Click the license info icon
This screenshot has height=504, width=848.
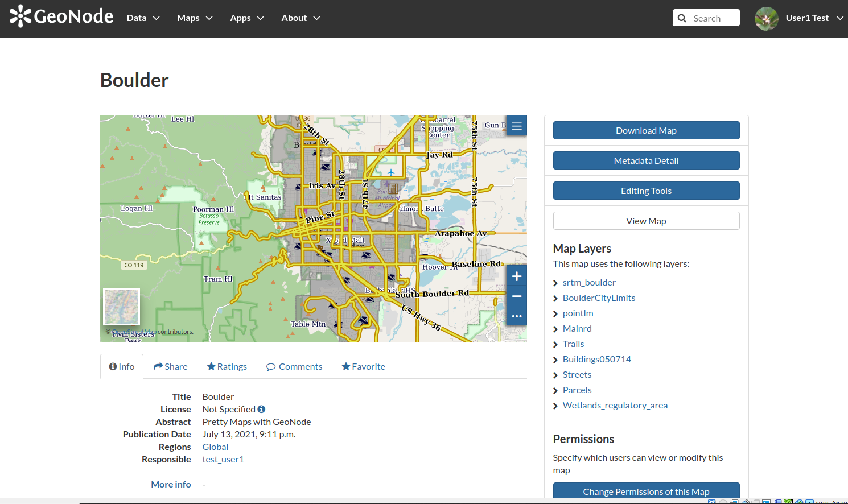click(261, 409)
